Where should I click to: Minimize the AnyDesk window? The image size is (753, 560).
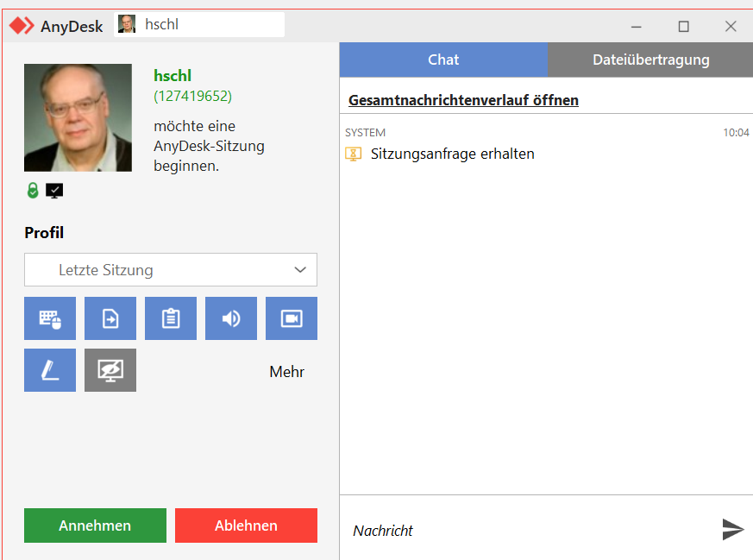pyautogui.click(x=637, y=27)
